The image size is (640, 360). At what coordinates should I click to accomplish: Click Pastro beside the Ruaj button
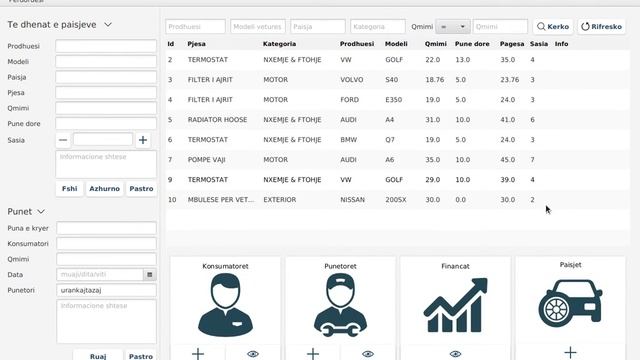pos(141,356)
